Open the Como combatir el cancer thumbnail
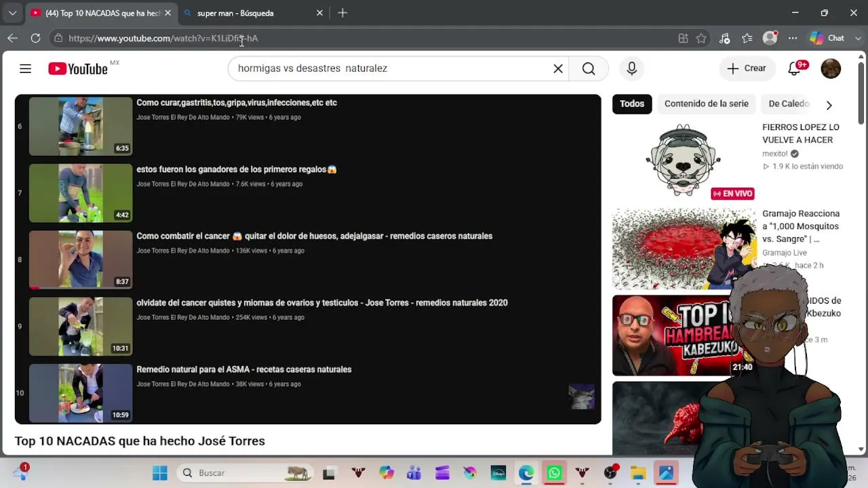This screenshot has height=488, width=868. point(80,260)
